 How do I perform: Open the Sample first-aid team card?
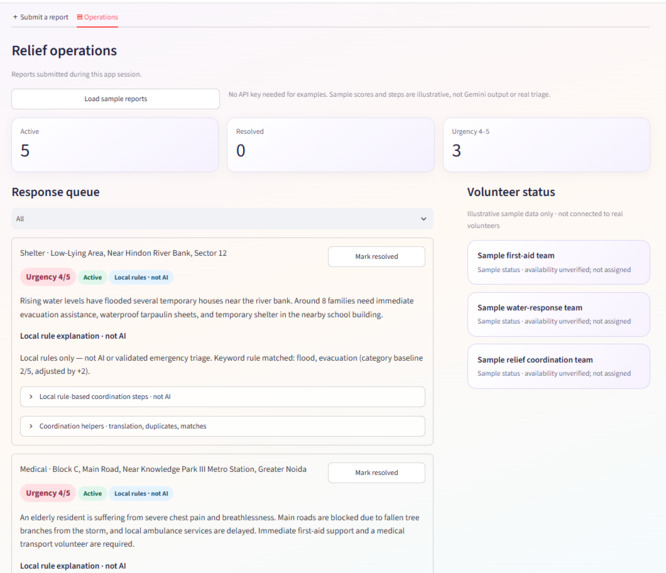[559, 263]
